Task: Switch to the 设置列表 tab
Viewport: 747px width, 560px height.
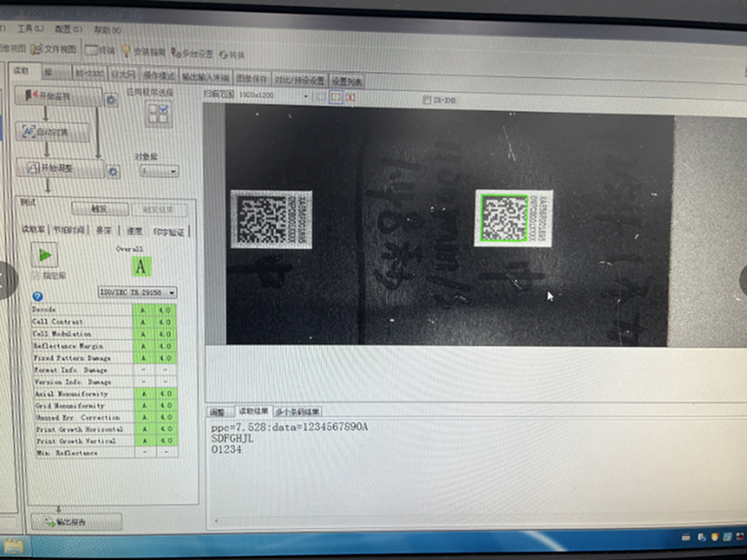Action: tap(346, 82)
